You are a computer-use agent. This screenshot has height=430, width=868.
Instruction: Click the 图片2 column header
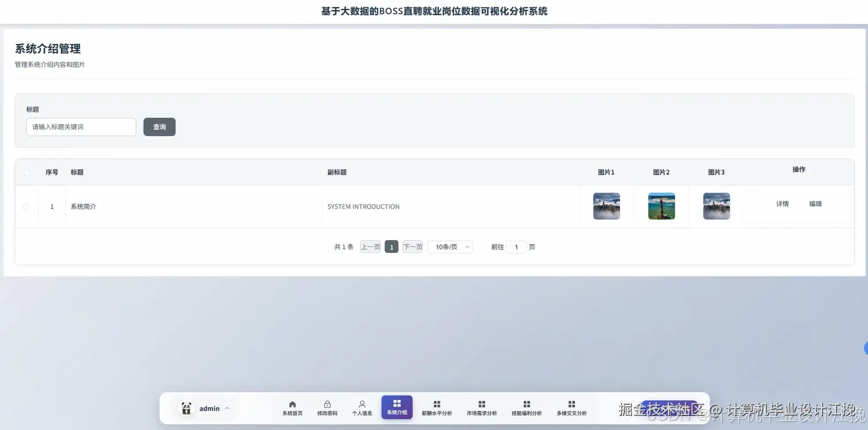coord(661,172)
